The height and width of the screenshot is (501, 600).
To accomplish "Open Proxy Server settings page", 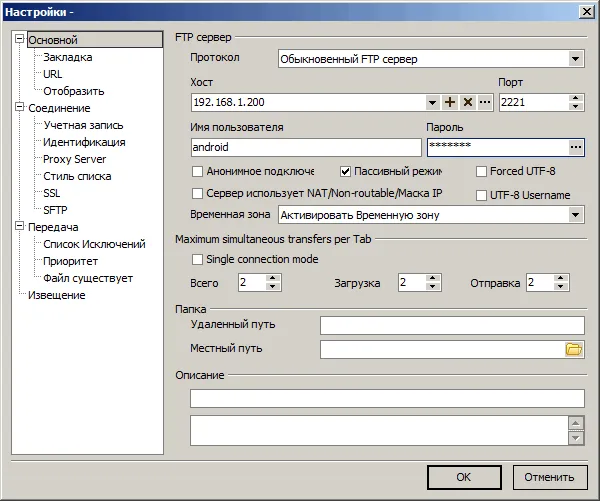I will click(74, 159).
